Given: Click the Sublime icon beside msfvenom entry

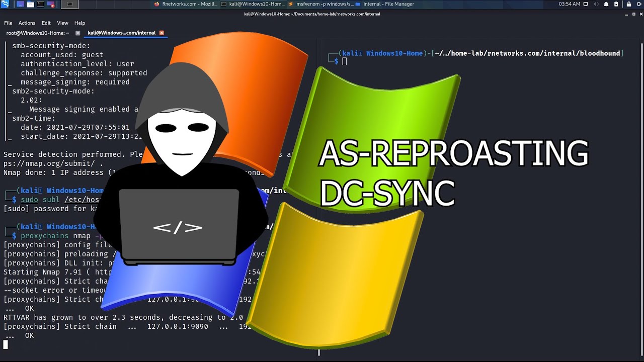Looking at the screenshot, I should point(291,4).
